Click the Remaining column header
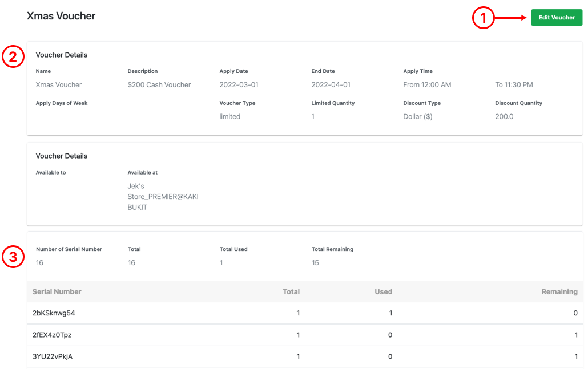 pos(559,292)
